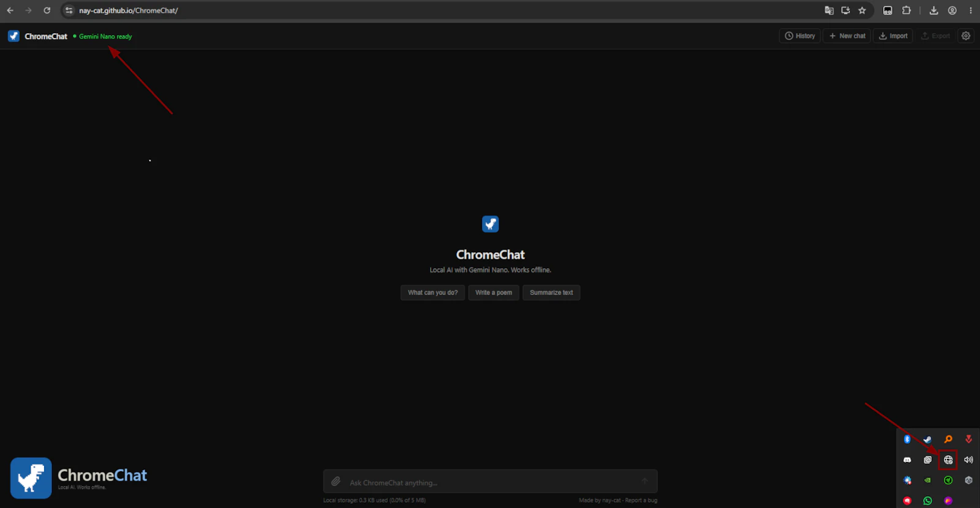Start a New chat
This screenshot has height=508, width=980.
click(847, 36)
